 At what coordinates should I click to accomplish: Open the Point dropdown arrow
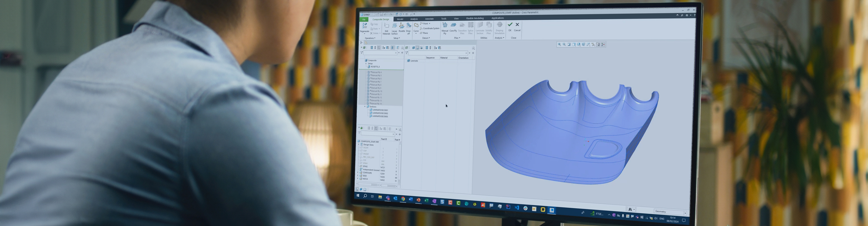(429, 24)
